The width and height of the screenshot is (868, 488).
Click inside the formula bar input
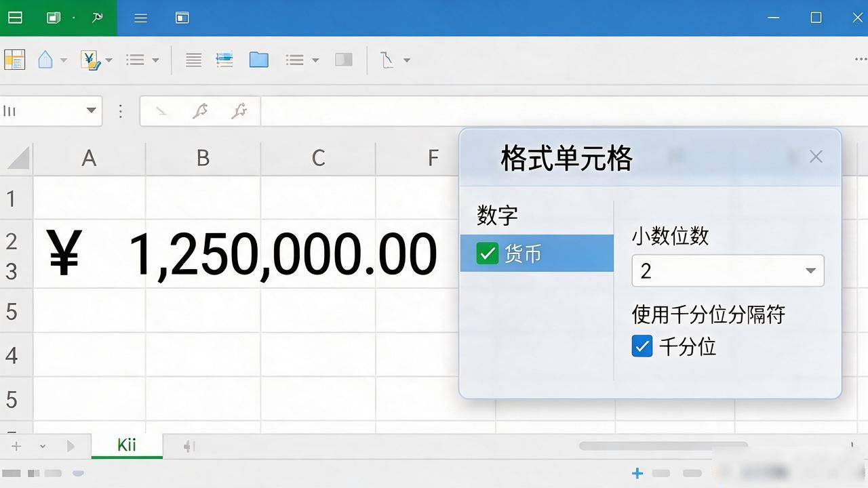point(563,110)
